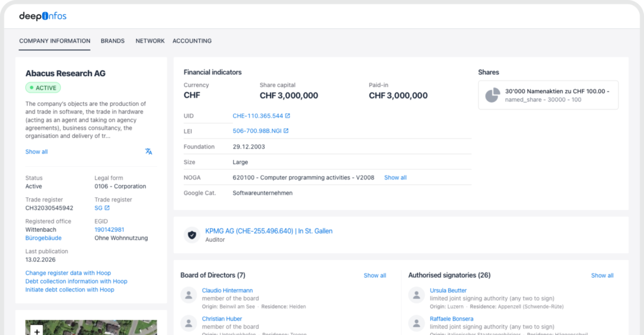Show all Board of Directors members
Viewport: 644px width, 335px height.
click(375, 276)
